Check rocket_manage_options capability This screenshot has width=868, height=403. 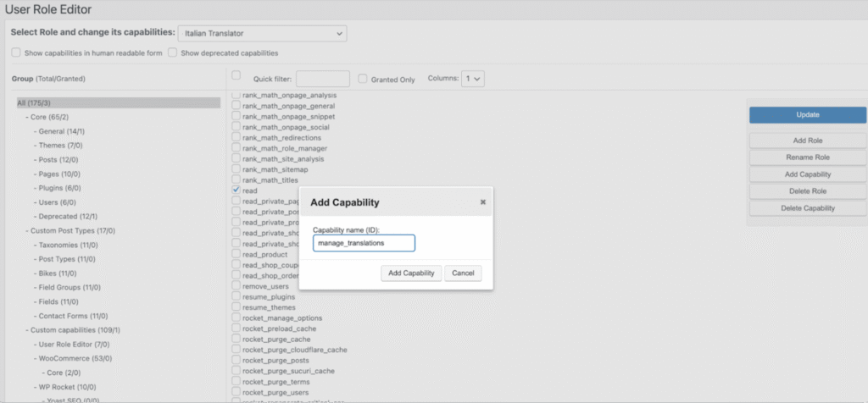(236, 317)
